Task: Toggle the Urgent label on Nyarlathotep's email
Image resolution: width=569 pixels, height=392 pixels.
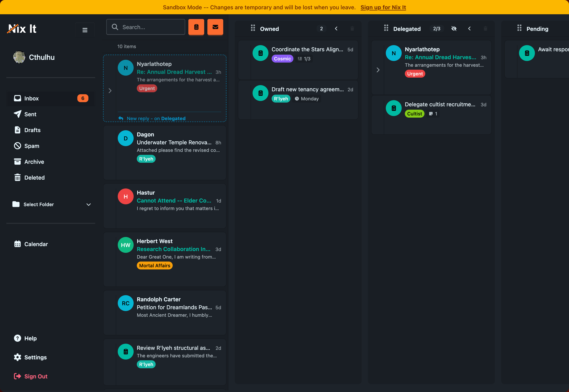Action: pyautogui.click(x=147, y=88)
